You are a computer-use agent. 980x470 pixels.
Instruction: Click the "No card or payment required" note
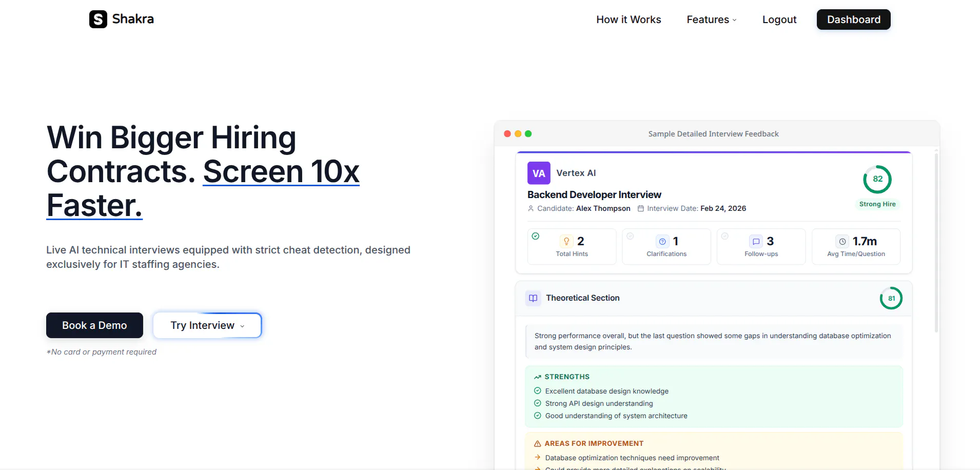click(x=102, y=352)
